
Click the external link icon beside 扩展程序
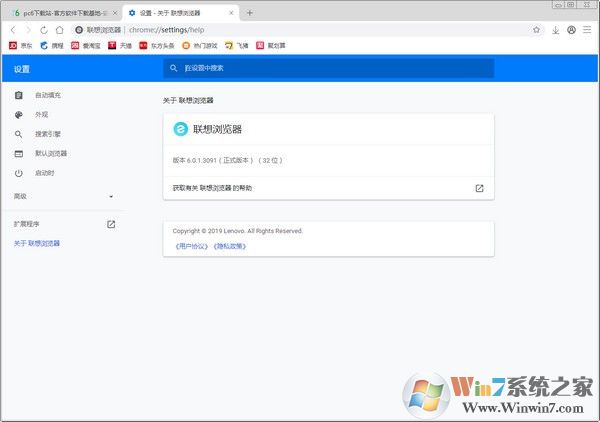click(x=111, y=224)
